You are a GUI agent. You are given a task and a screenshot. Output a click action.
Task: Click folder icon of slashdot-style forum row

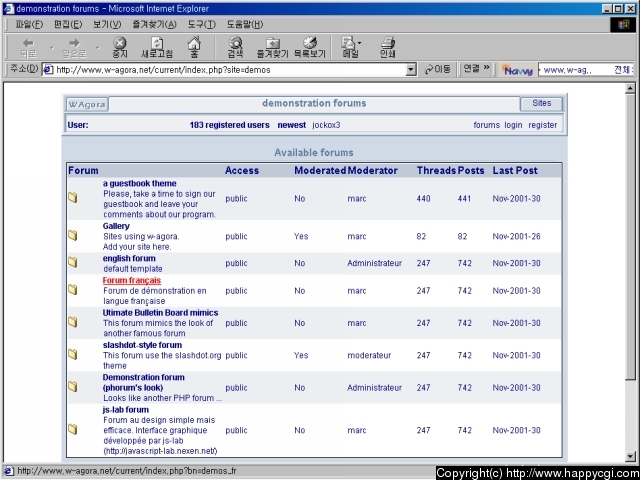(x=73, y=354)
